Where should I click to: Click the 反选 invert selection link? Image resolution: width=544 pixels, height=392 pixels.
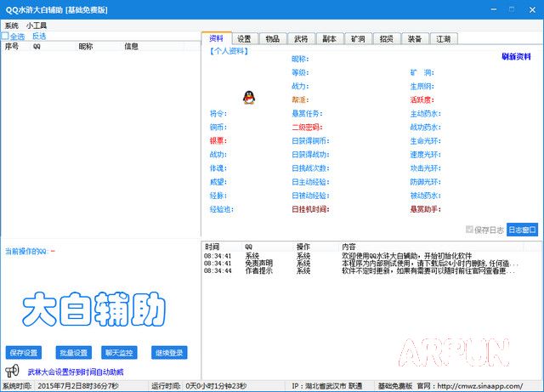tap(39, 36)
